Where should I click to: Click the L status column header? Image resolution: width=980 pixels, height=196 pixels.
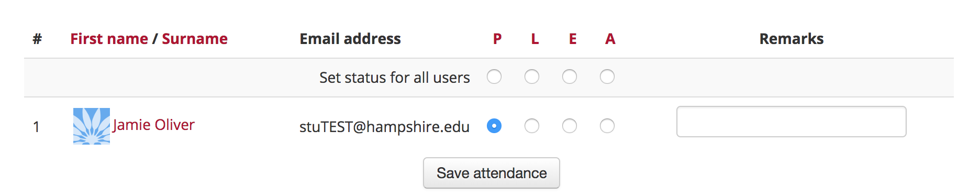tap(535, 39)
